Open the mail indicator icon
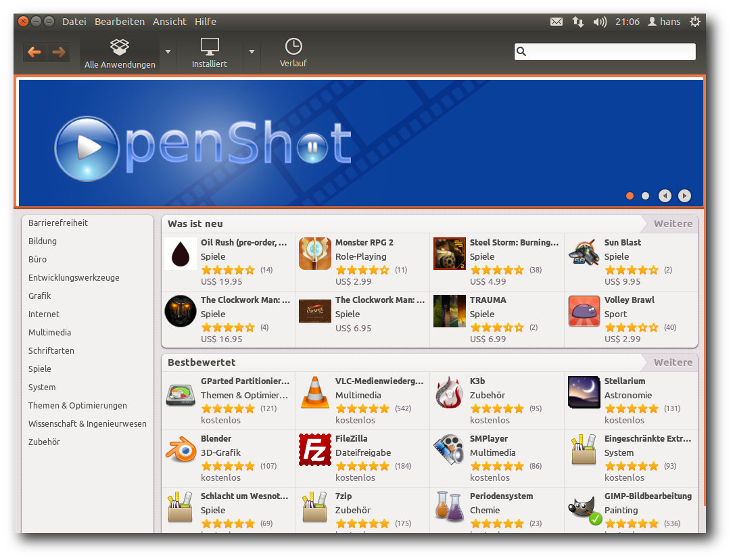 pyautogui.click(x=557, y=22)
